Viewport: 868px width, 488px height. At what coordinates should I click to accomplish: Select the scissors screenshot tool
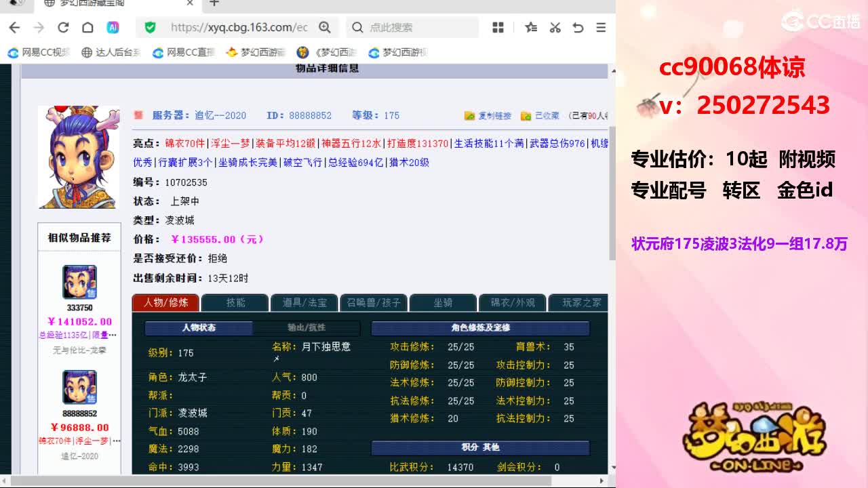pyautogui.click(x=555, y=27)
